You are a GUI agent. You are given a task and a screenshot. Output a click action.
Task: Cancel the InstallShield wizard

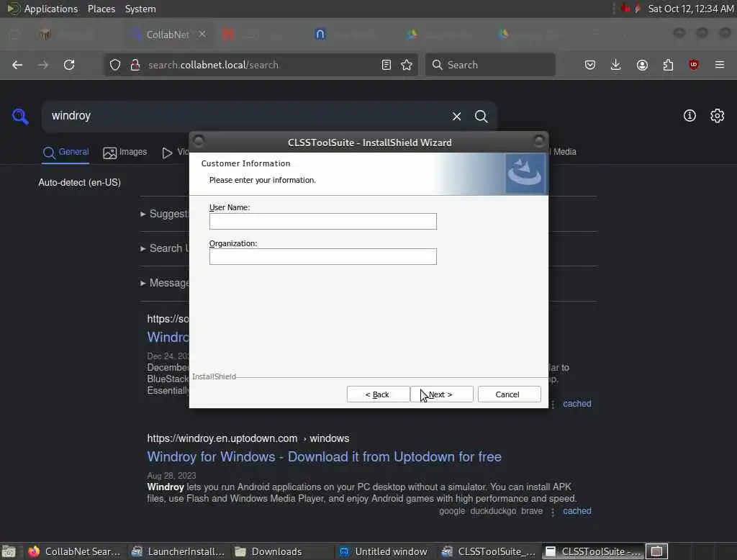click(509, 394)
